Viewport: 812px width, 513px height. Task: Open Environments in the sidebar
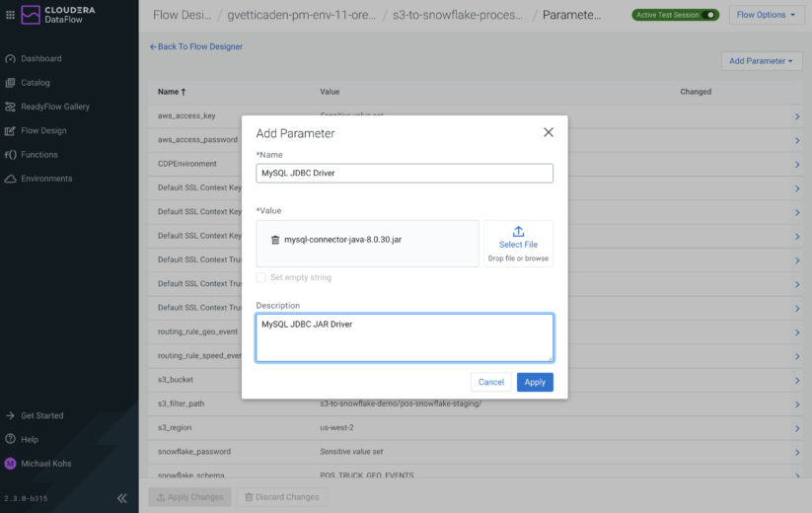(x=46, y=179)
